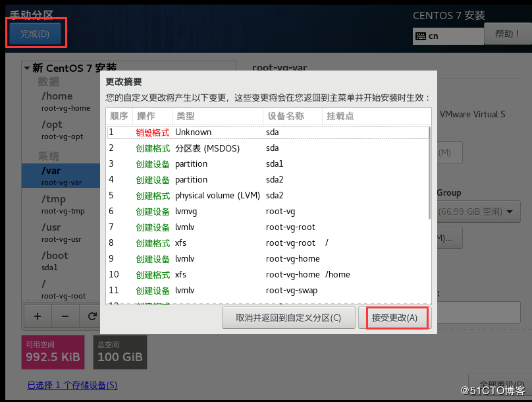The height and width of the screenshot is (402, 532).
Task: Click 接受更改(A) to accept changes
Action: pos(394,318)
